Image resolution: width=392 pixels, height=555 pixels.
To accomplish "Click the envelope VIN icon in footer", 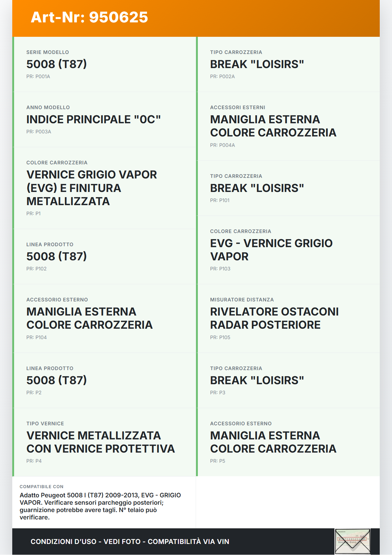I will tap(352, 541).
